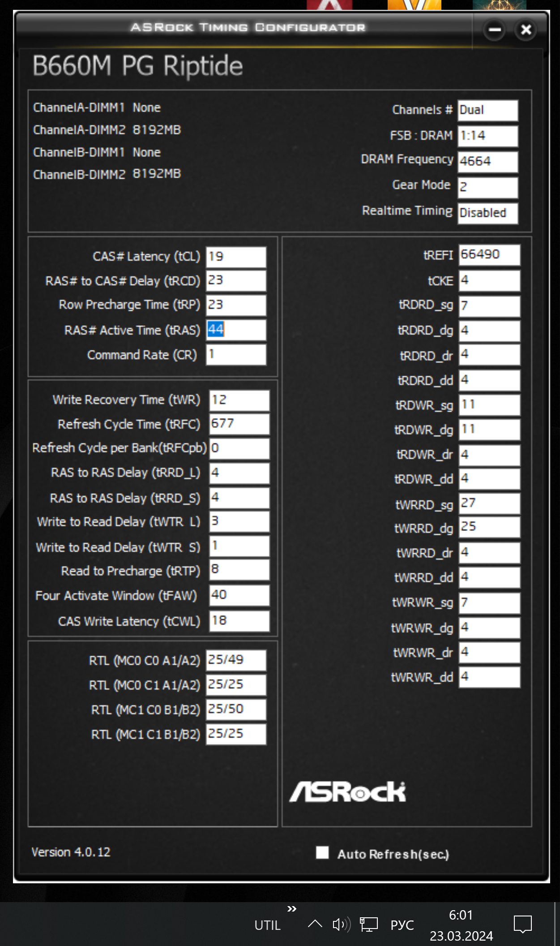Click the ASRock logo
560x946 pixels.
pos(348,791)
